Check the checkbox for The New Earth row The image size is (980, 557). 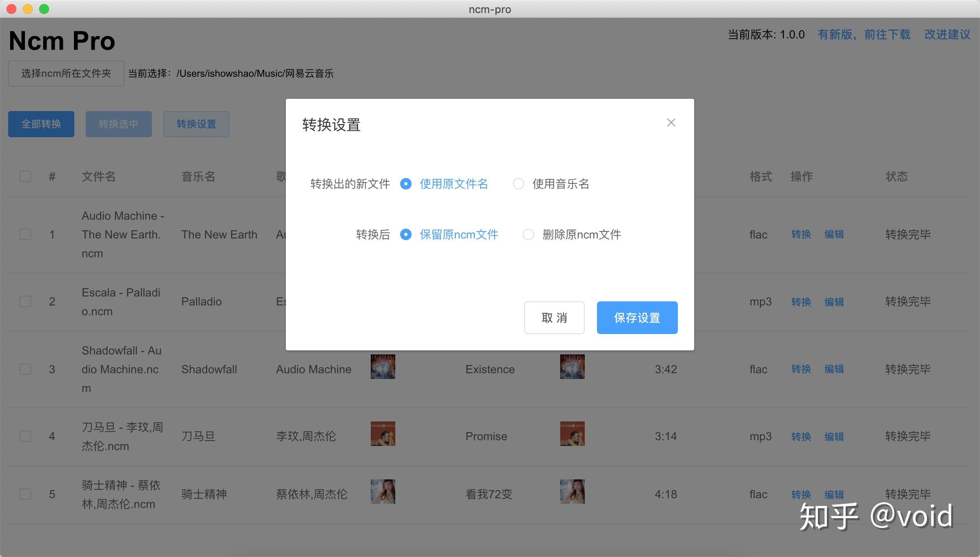click(x=25, y=234)
